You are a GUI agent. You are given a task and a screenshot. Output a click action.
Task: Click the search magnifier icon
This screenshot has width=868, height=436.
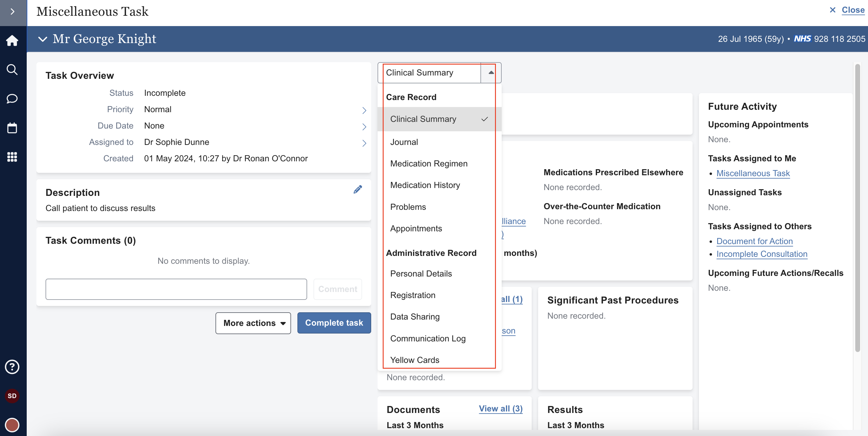click(12, 70)
